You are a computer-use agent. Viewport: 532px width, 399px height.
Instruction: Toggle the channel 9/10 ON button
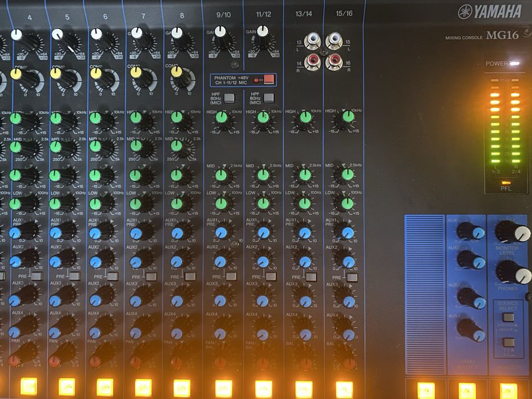224,389
